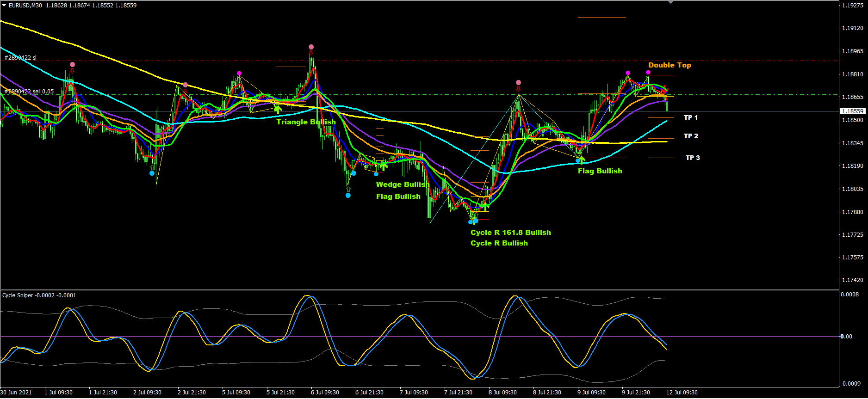Click the 9 Jul 21:30 time axis label
The width and height of the screenshot is (868, 399).
click(636, 393)
